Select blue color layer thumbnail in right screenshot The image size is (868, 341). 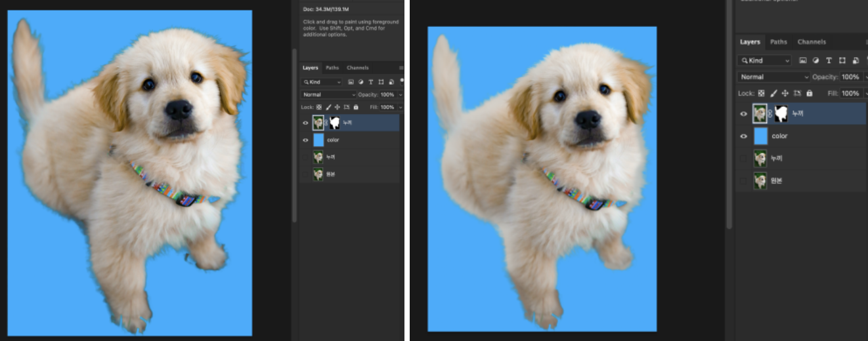point(760,136)
